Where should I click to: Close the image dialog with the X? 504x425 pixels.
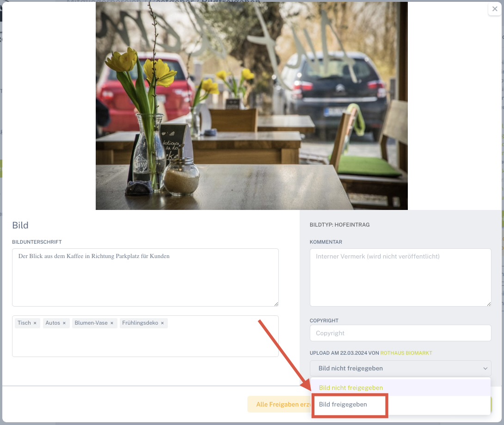(495, 9)
